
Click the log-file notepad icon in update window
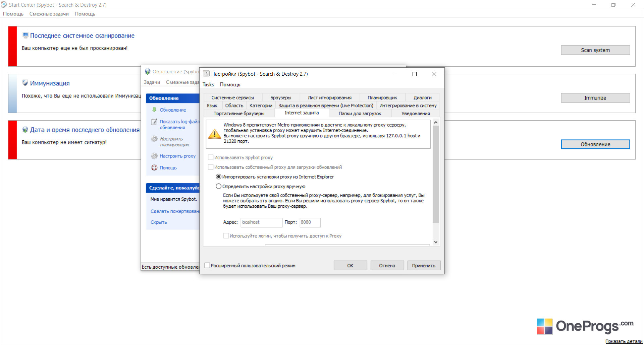pos(154,122)
